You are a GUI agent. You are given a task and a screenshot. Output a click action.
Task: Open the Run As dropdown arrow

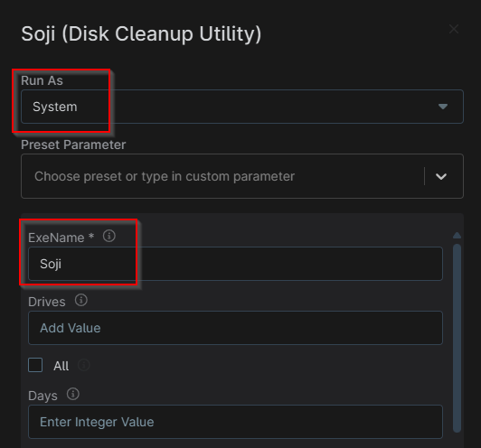[x=443, y=107]
